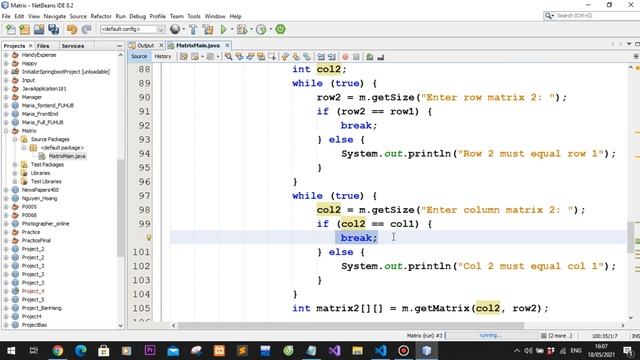Switch to the Files tab
Screen dimensions: 640x360
43,46
